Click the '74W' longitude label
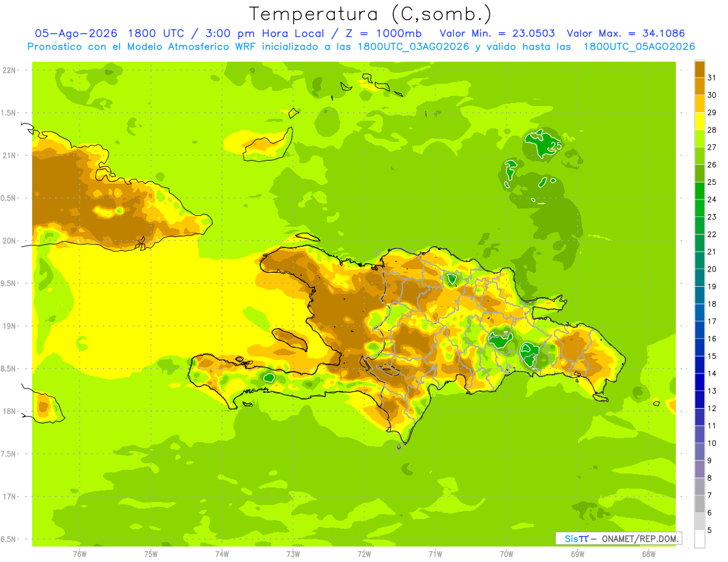 221,554
